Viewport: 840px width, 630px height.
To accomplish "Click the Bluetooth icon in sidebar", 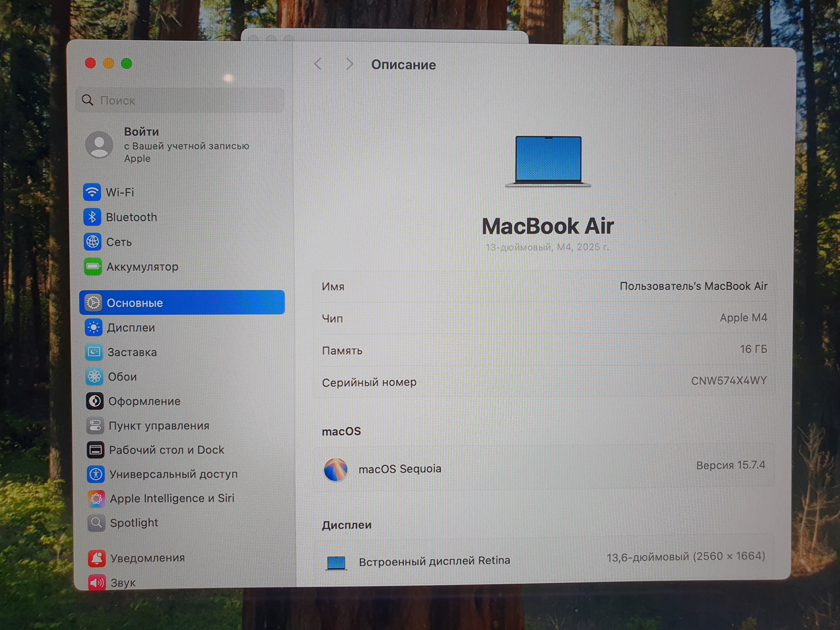I will point(92,217).
